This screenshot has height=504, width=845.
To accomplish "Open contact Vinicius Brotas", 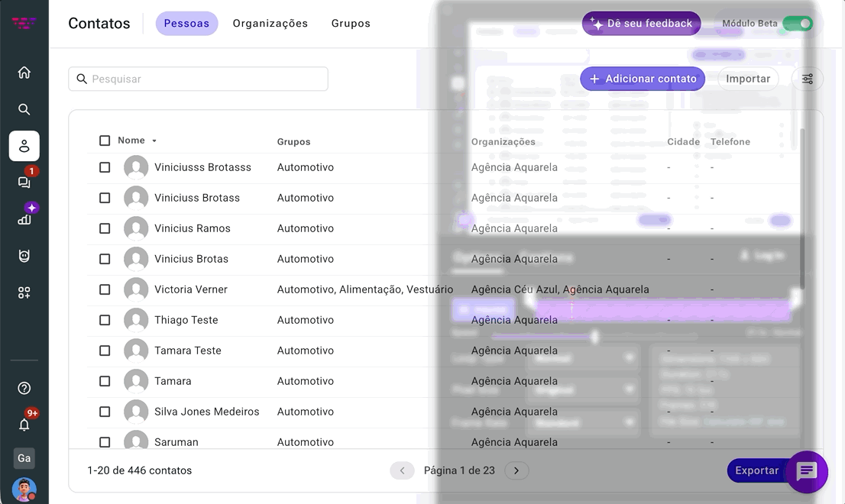I will (x=191, y=259).
